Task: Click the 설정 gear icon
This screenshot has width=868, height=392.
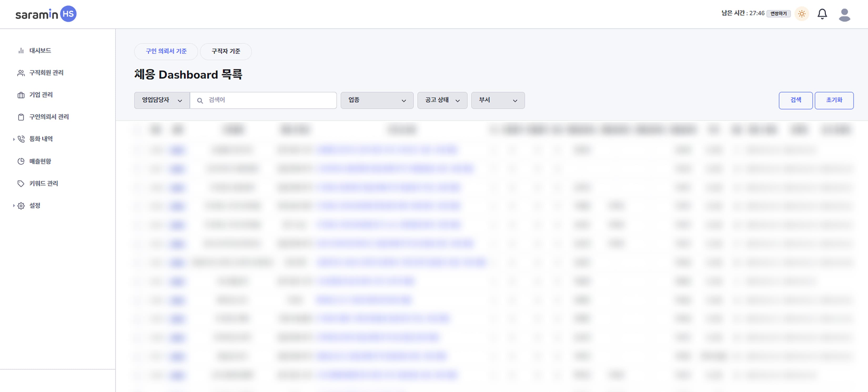Action: point(21,206)
